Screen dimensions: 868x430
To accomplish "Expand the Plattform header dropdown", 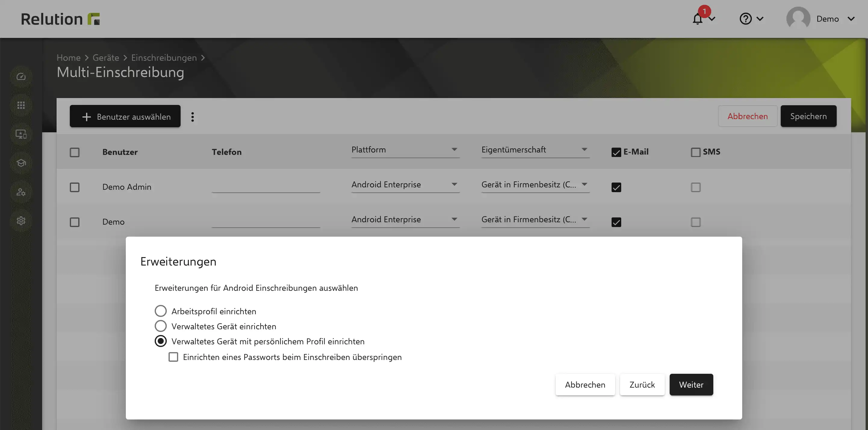I will pyautogui.click(x=405, y=150).
